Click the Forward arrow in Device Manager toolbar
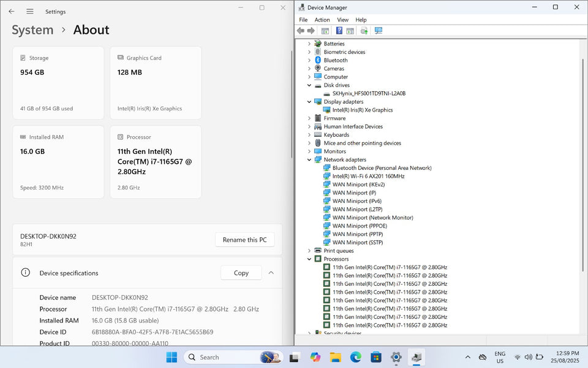Viewport: 588px width, 368px height. click(x=311, y=31)
